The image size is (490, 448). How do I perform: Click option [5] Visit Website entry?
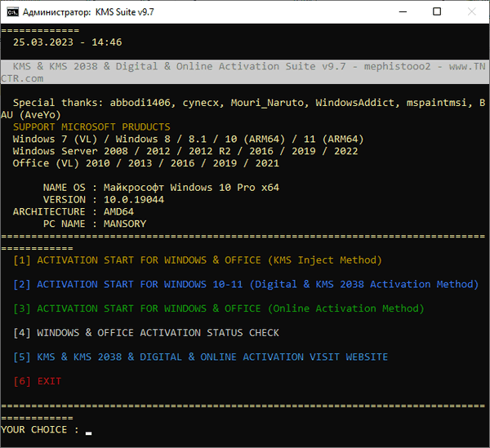coord(200,357)
